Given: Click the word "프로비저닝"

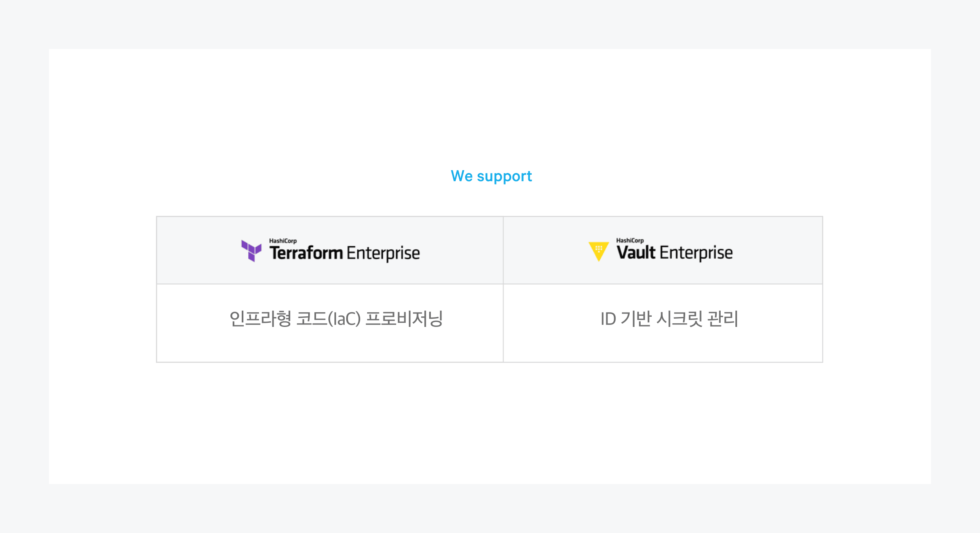Looking at the screenshot, I should (x=404, y=319).
